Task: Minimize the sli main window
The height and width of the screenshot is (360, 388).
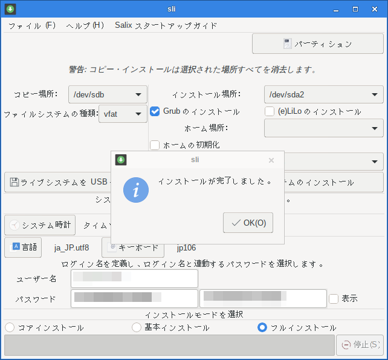Action: pos(337,9)
